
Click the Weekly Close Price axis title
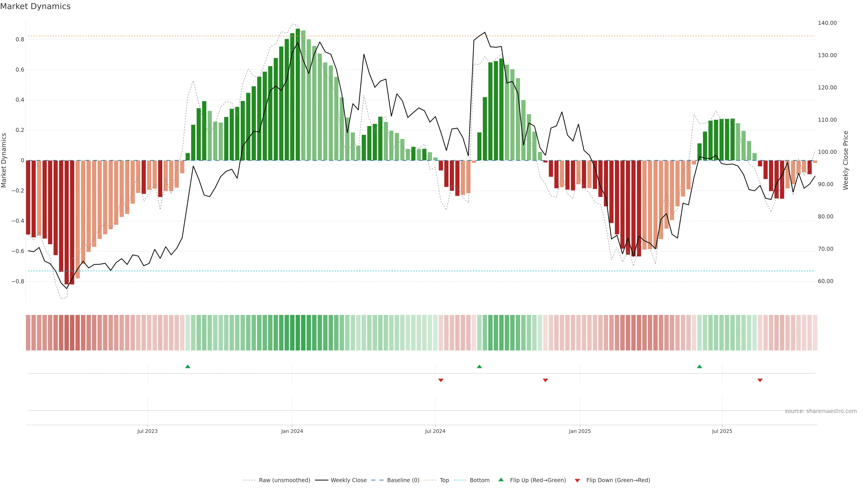coord(845,160)
